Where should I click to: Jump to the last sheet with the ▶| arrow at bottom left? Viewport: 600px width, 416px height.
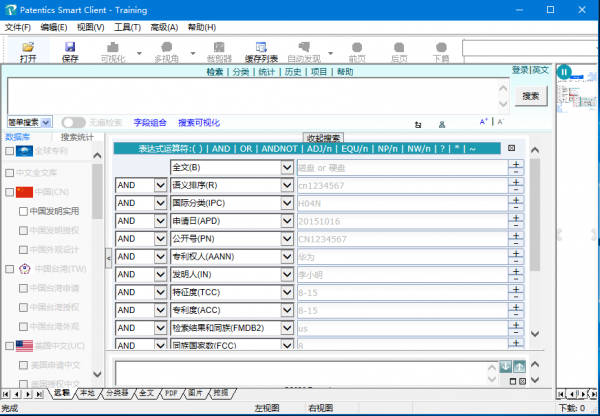39,394
